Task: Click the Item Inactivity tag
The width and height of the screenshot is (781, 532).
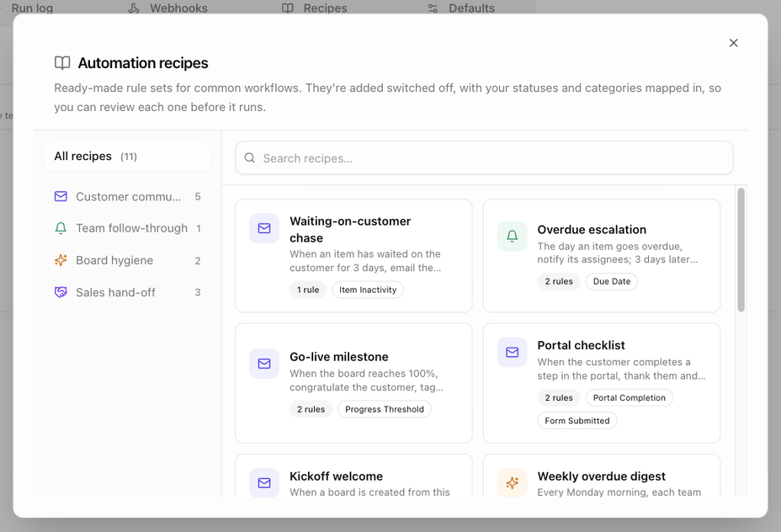Action: click(x=368, y=290)
